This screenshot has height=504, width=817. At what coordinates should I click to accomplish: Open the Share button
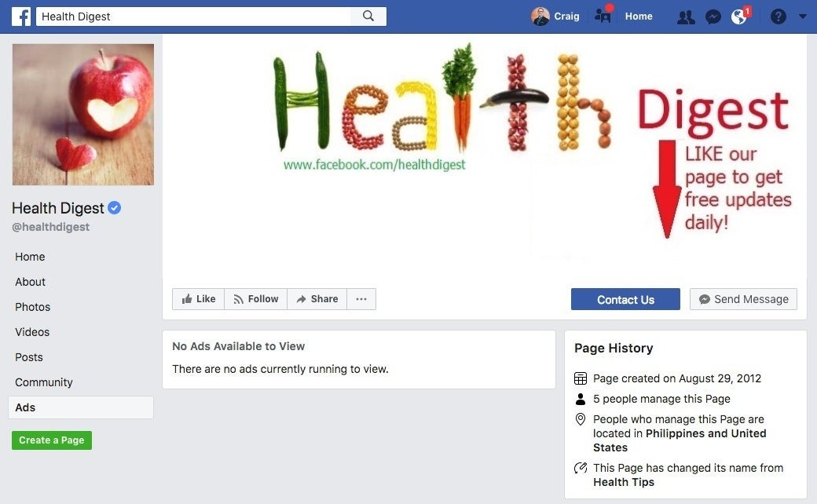(317, 299)
